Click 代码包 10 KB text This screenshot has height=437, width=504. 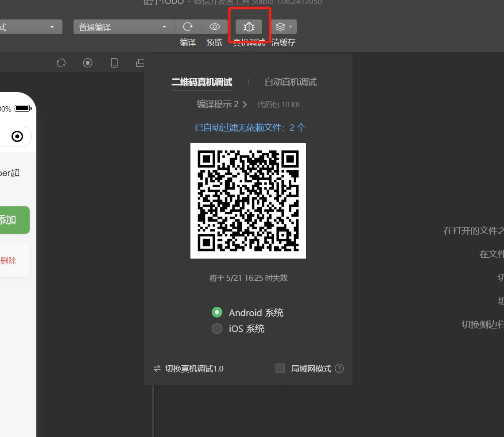[x=279, y=104]
